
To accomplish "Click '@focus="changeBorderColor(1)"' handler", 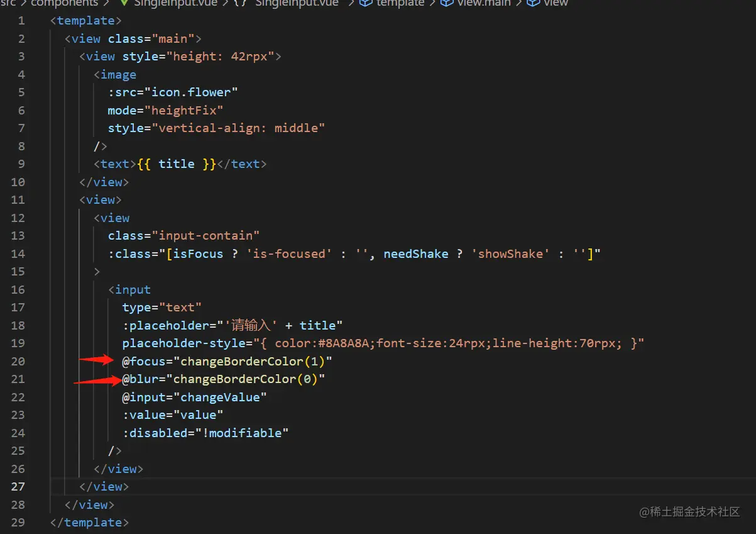I will 227,362.
